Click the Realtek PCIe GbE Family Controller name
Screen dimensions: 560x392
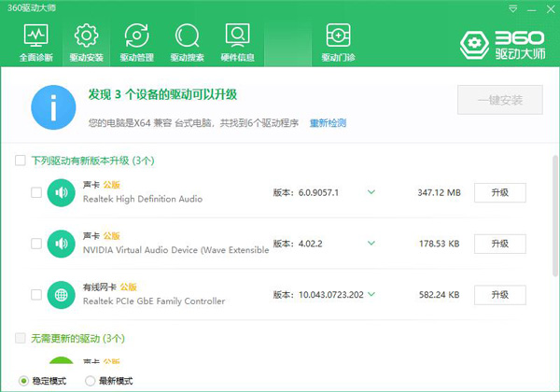click(154, 301)
